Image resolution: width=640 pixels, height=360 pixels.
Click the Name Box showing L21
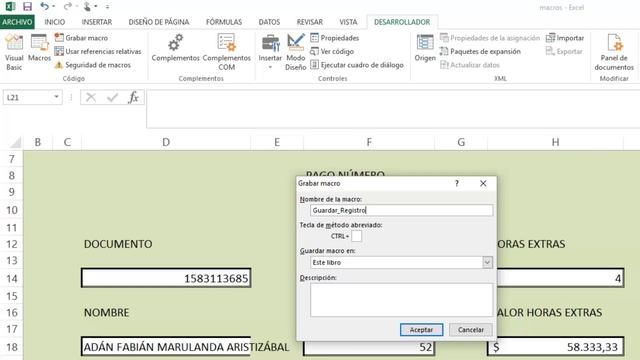coord(28,98)
